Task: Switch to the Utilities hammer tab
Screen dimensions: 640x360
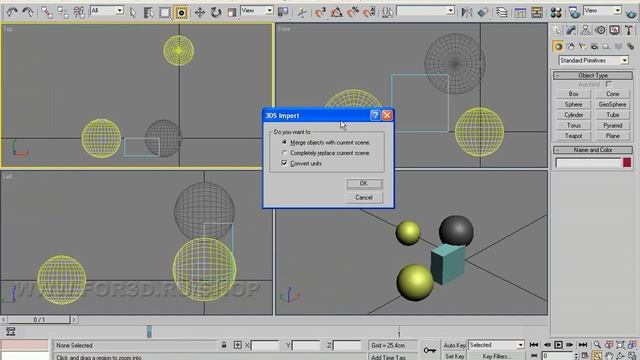Action: point(629,30)
